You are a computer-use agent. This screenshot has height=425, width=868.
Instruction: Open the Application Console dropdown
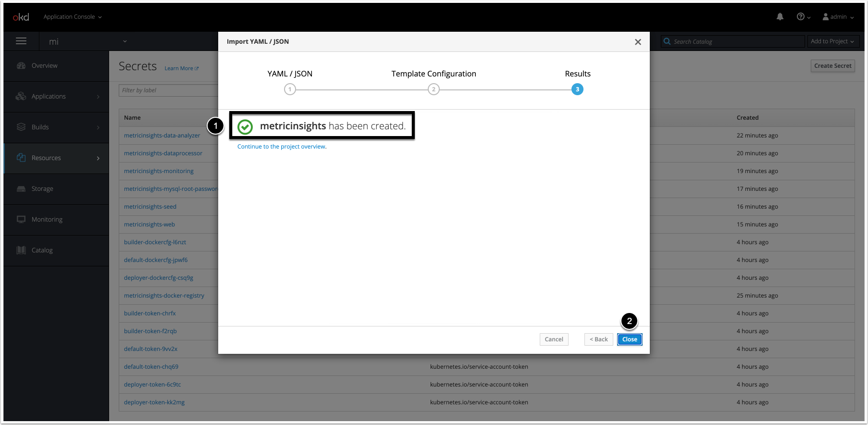73,17
